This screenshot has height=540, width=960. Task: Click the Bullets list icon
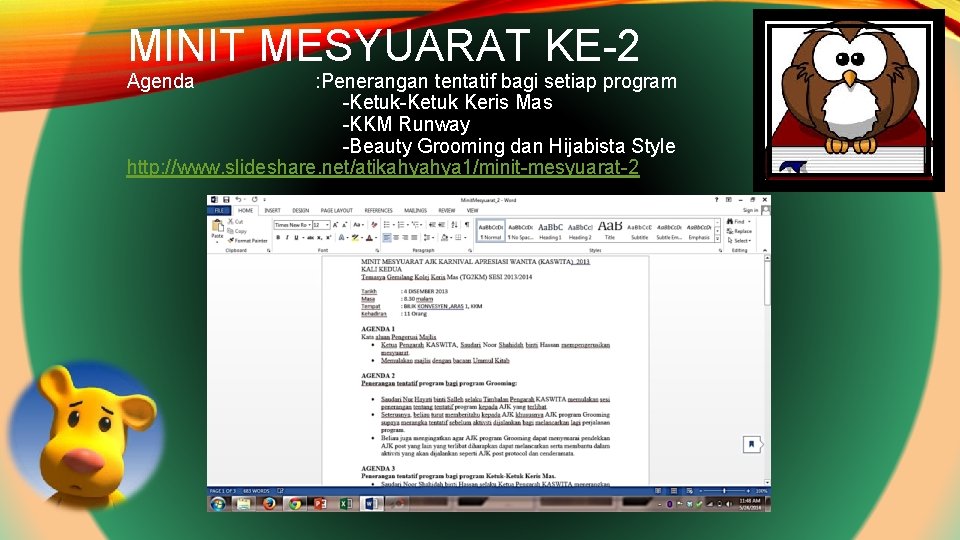387,225
